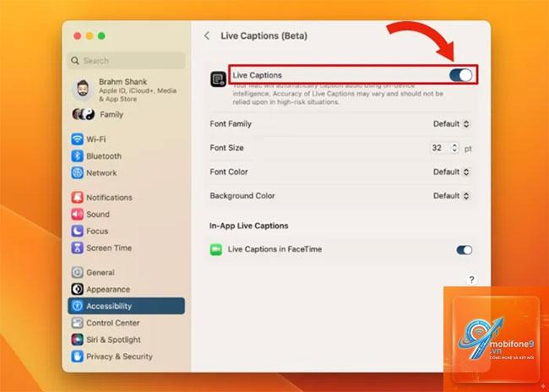This screenshot has width=549, height=392.
Task: Click the In-App Live Captions heading
Action: 248,226
